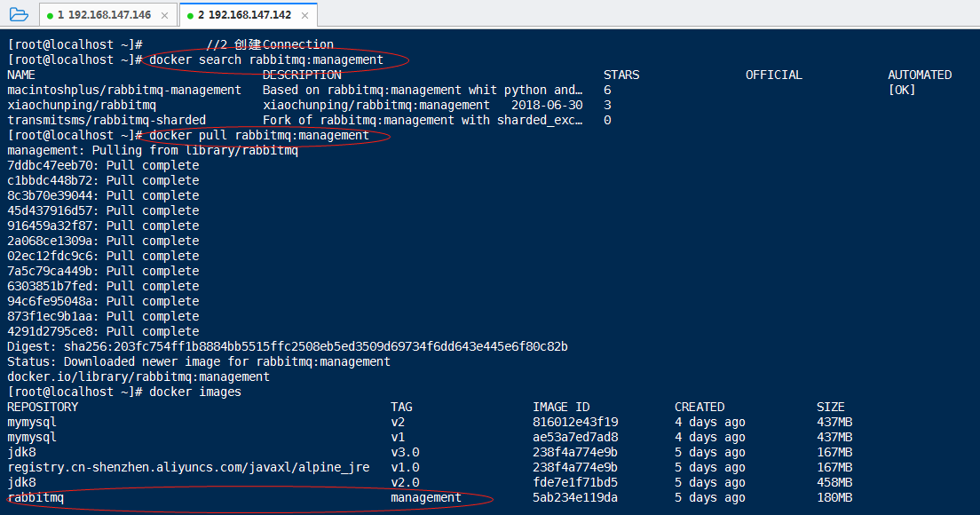Screen dimensions: 980x515
Task: Click the green status dot on tab 2
Action: coord(190,16)
